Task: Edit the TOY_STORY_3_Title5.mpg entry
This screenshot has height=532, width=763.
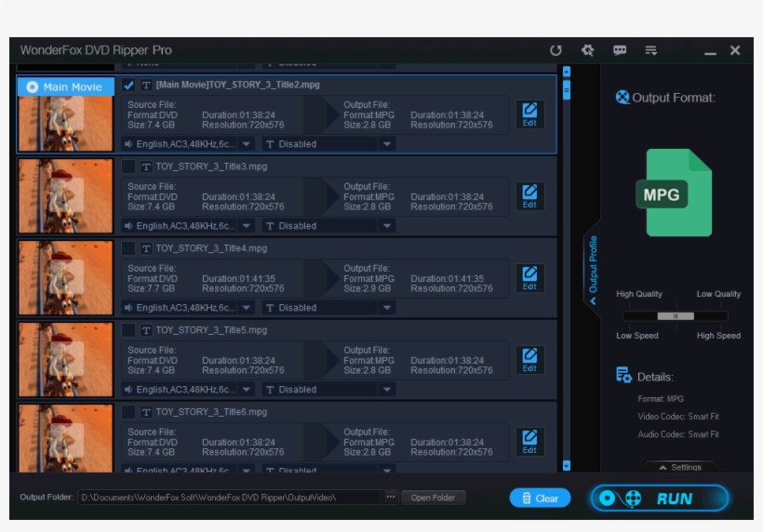Action: pyautogui.click(x=529, y=359)
